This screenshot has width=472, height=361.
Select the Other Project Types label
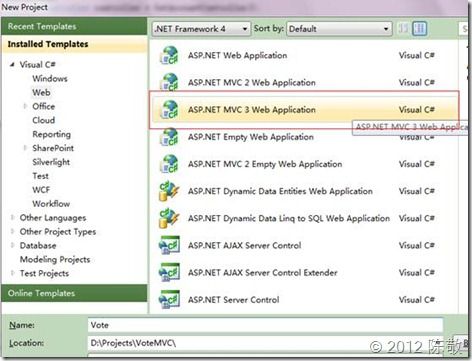tap(58, 232)
